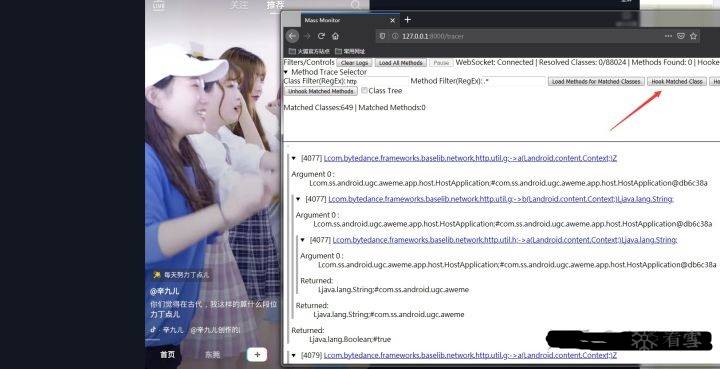This screenshot has height=369, width=720.
Task: Collapse [4077] http.util.h->a entry
Action: pos(303,240)
